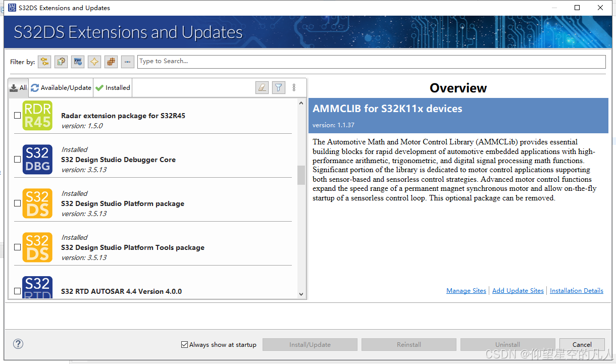
Task: Select S32 Design Studio Platform package title
Action: tap(123, 203)
